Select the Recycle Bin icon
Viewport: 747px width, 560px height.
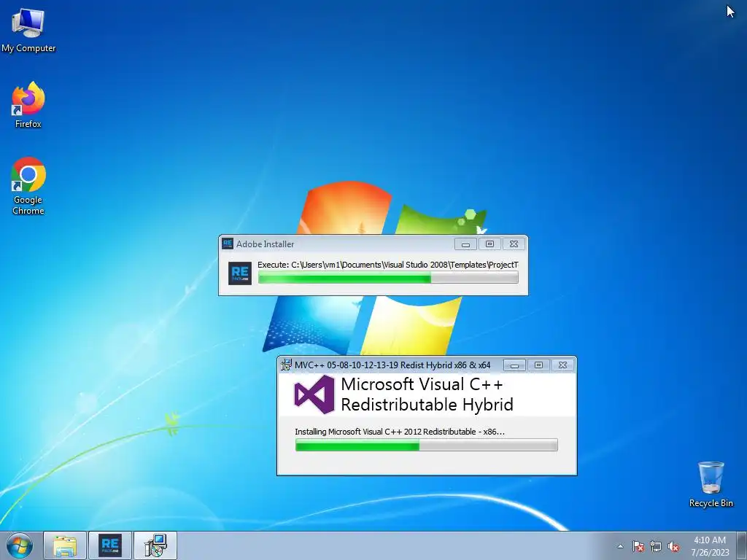pyautogui.click(x=711, y=484)
